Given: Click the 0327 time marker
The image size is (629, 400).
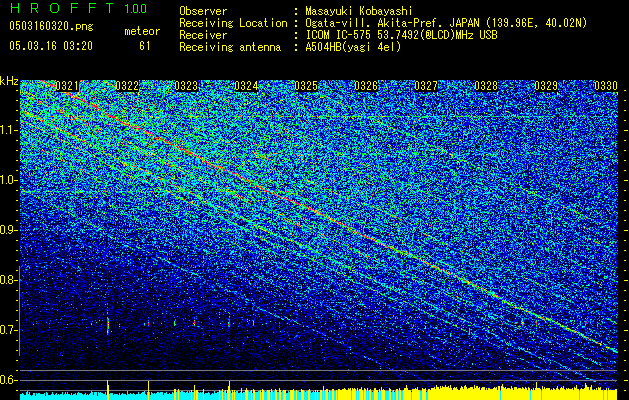Looking at the screenshot, I should 426,86.
